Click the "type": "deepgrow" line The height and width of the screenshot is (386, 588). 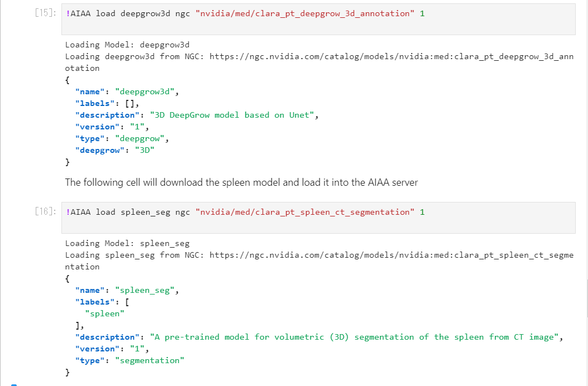click(x=122, y=139)
